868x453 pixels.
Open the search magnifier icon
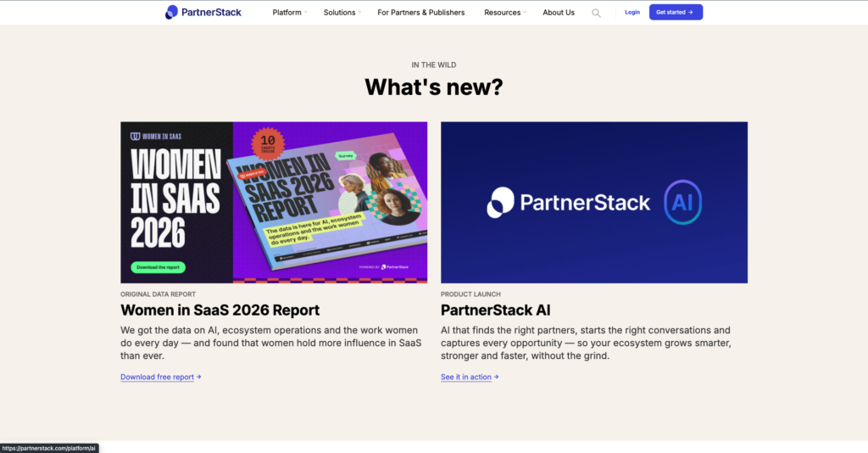[x=596, y=13]
